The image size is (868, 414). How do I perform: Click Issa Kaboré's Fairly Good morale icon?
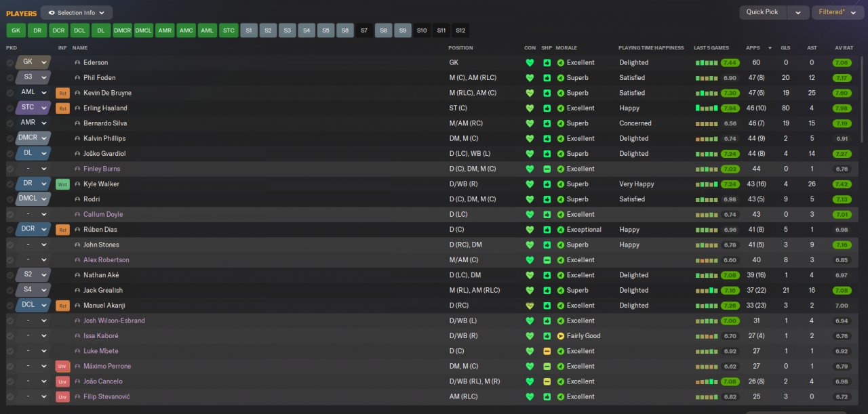coord(560,336)
